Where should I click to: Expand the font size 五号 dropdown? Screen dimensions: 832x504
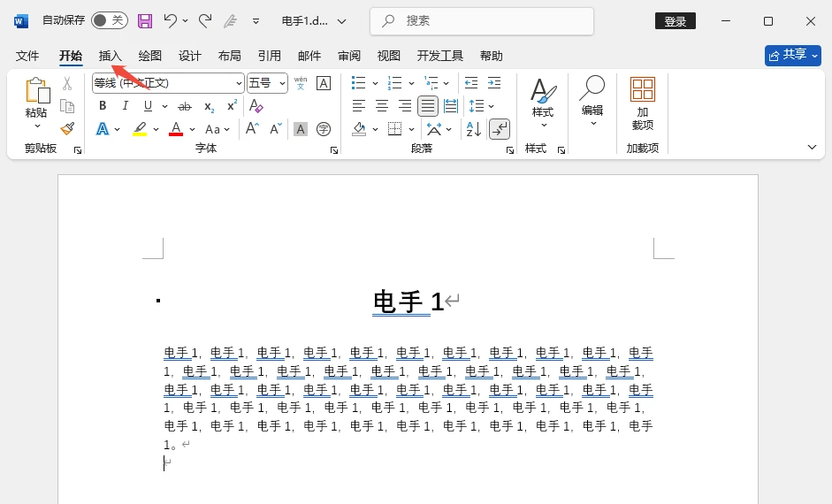(282, 83)
